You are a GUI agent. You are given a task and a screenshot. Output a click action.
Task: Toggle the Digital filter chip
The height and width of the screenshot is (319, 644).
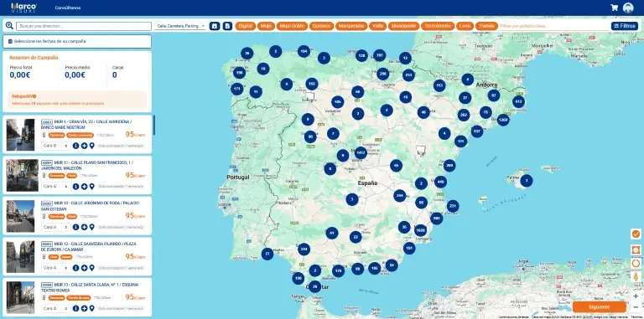coord(245,26)
